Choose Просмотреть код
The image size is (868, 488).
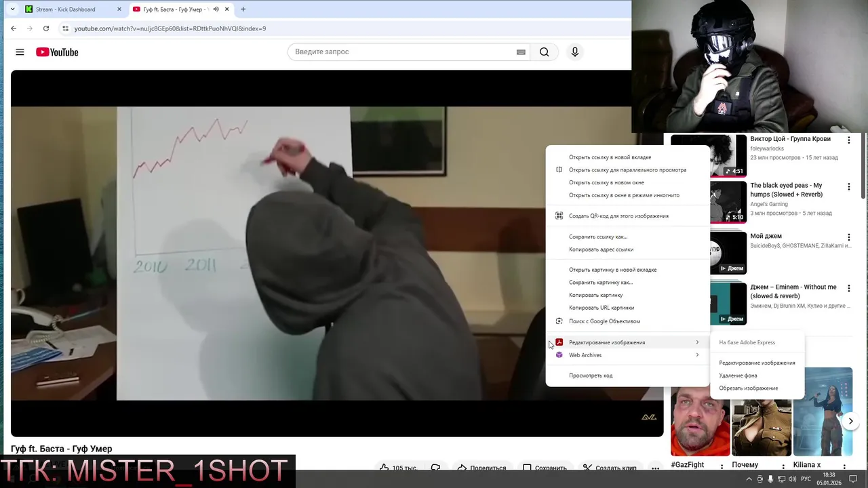tap(591, 375)
